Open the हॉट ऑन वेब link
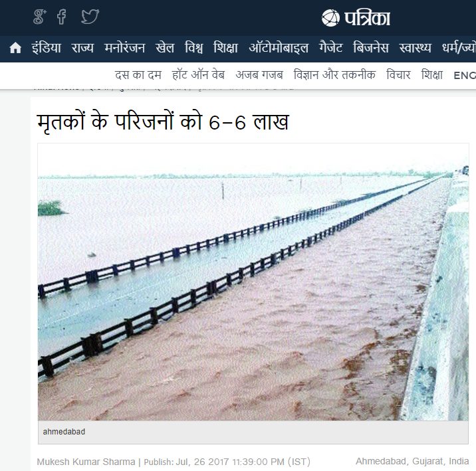This screenshot has height=471, width=476. point(198,75)
